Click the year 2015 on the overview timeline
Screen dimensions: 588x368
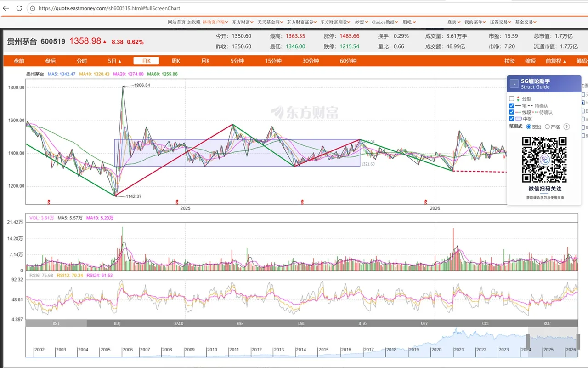[x=323, y=350]
